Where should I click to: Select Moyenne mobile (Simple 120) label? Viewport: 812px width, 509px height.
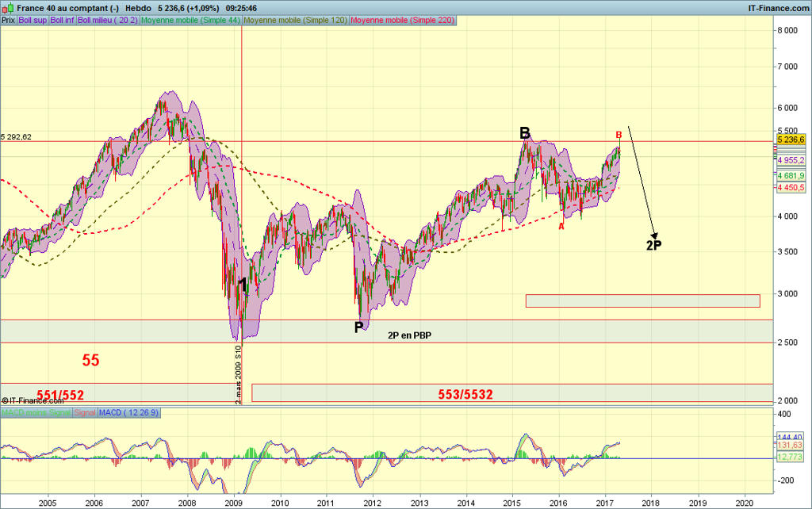(296, 20)
